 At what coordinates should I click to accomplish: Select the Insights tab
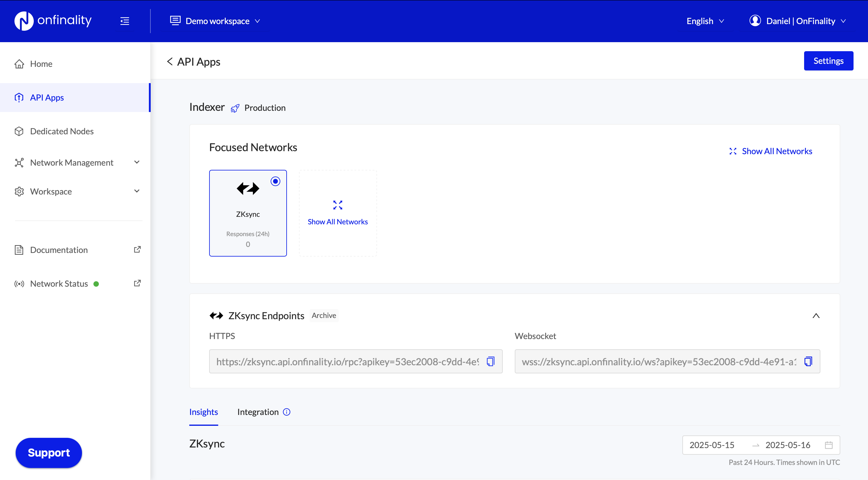(x=203, y=412)
